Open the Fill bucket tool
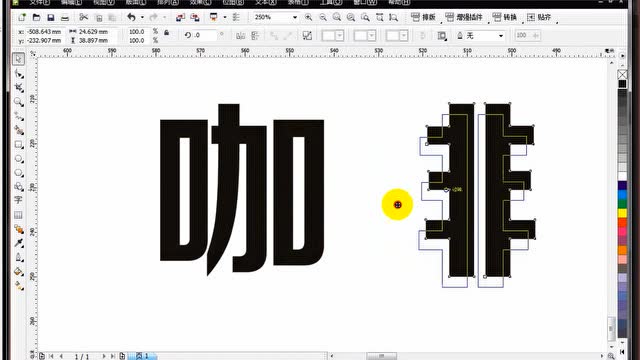Image resolution: width=640 pixels, height=360 pixels. (18, 271)
